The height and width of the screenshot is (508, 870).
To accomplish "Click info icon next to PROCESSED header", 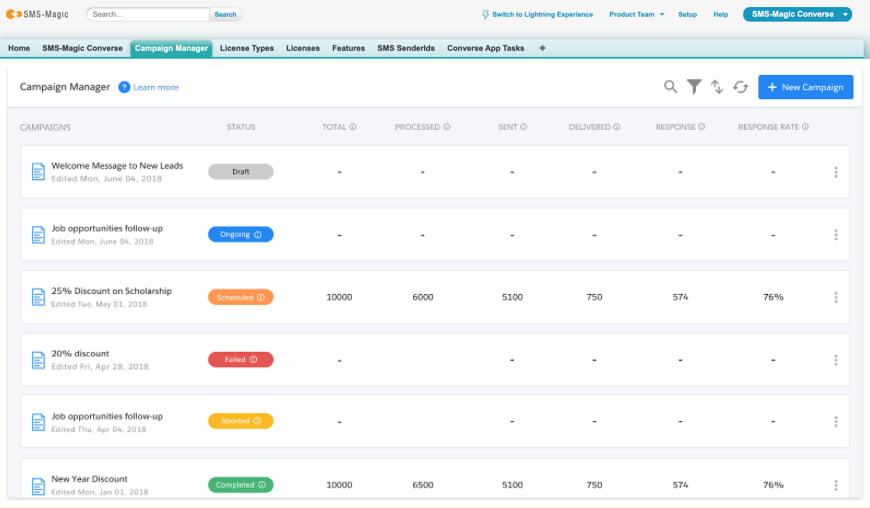I will pyautogui.click(x=447, y=126).
